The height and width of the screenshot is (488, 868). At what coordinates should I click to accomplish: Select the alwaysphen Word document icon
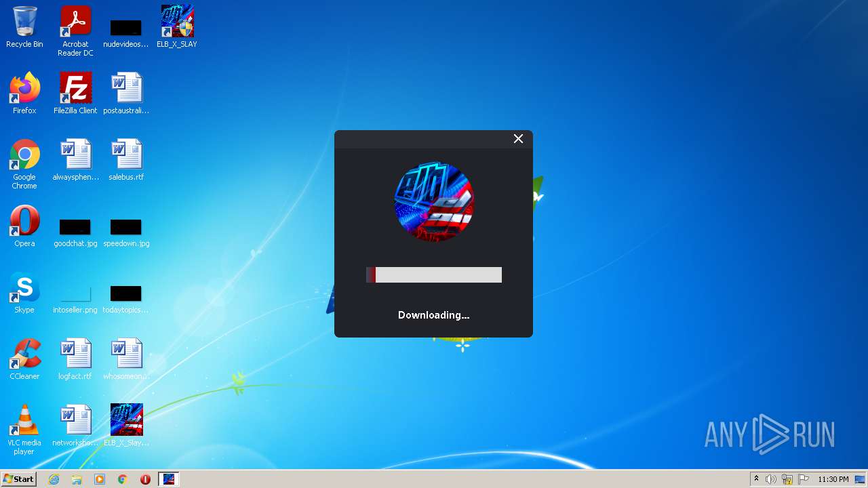click(75, 160)
